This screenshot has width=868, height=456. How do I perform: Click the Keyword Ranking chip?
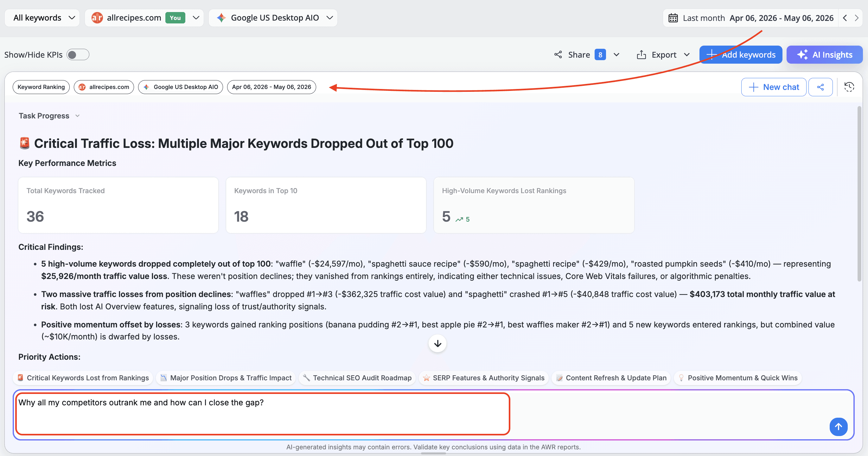pos(41,87)
